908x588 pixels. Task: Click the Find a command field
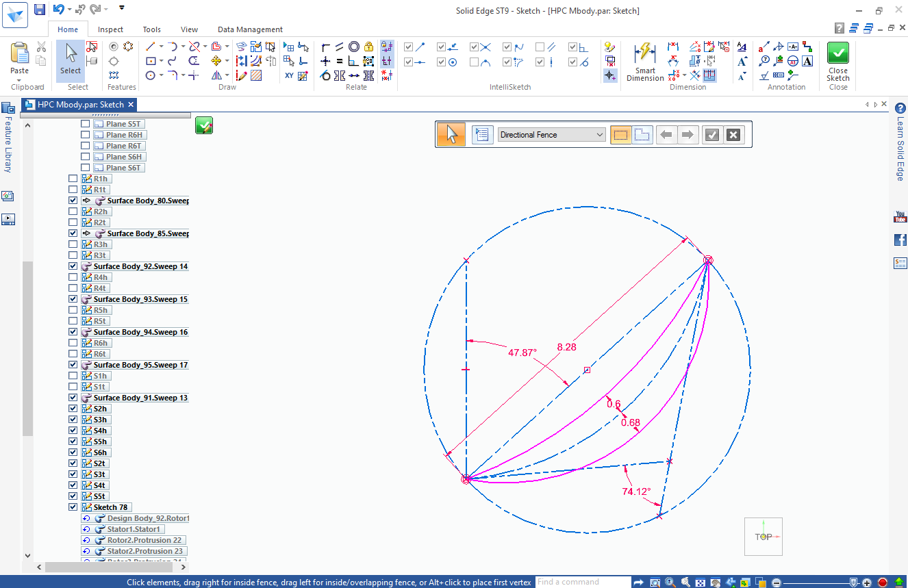pos(582,582)
